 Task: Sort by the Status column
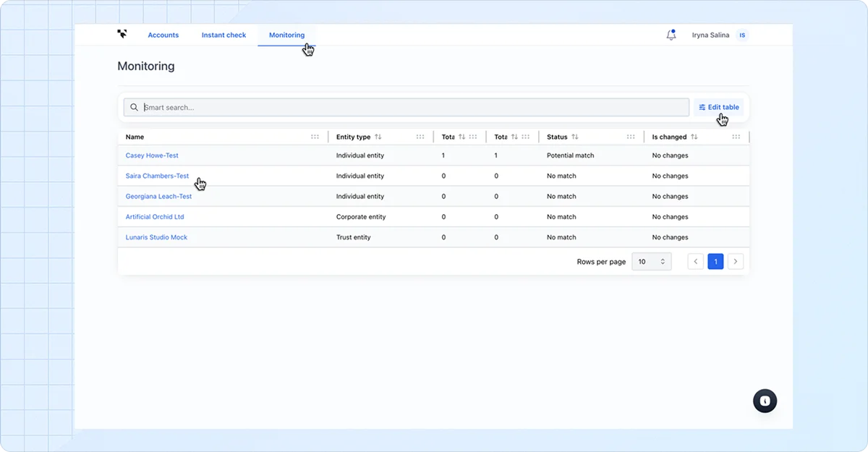pos(575,137)
